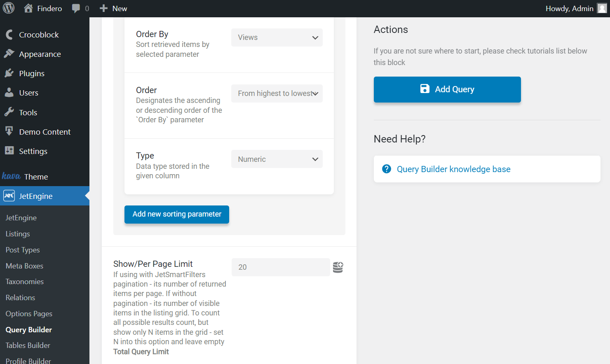Image resolution: width=610 pixels, height=364 pixels.
Task: Open the Crocoblock menu
Action: pos(39,35)
